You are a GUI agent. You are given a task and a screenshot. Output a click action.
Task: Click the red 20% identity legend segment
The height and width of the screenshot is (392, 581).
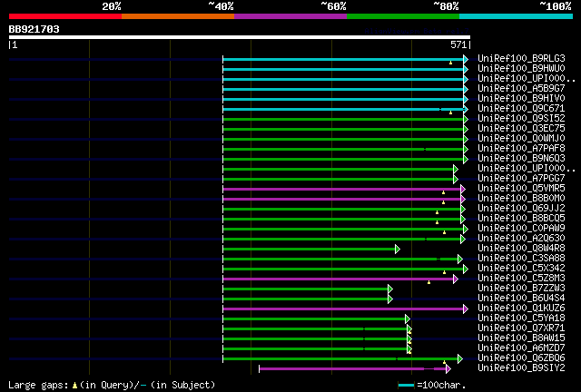pyautogui.click(x=65, y=16)
